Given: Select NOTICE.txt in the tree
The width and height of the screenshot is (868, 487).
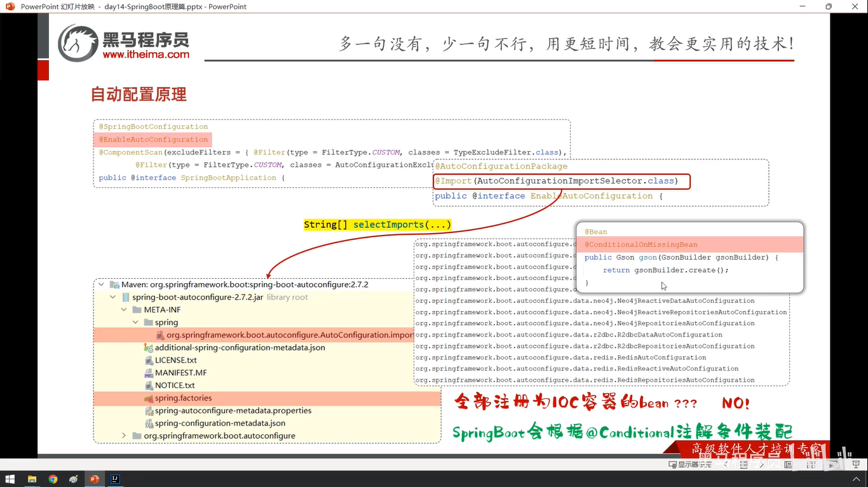Looking at the screenshot, I should pyautogui.click(x=175, y=385).
